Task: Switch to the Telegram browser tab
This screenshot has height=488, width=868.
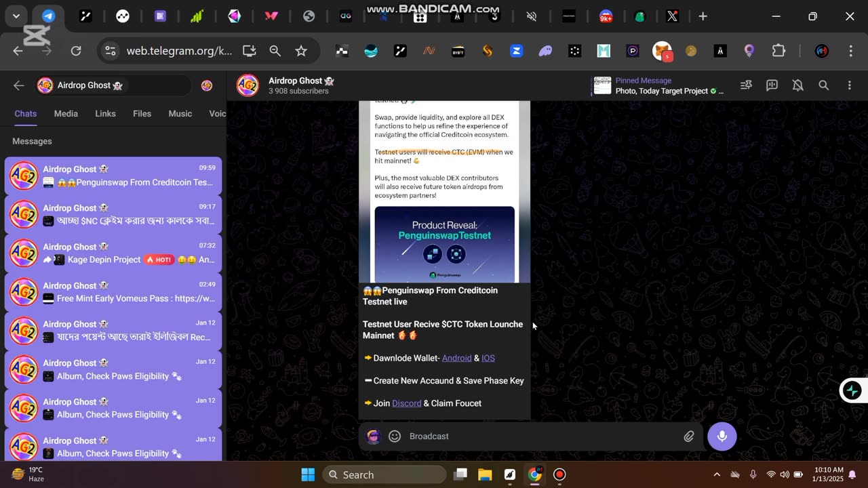Action: point(48,16)
